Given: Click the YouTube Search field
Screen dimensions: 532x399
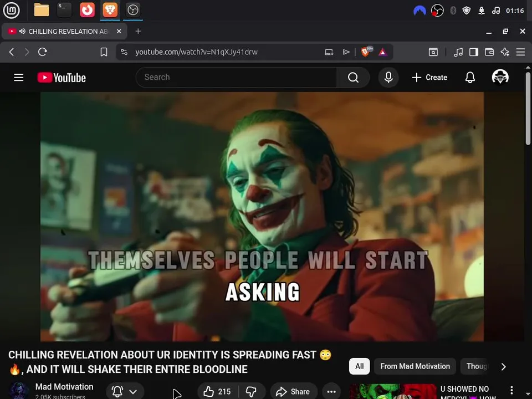Looking at the screenshot, I should pyautogui.click(x=236, y=78).
